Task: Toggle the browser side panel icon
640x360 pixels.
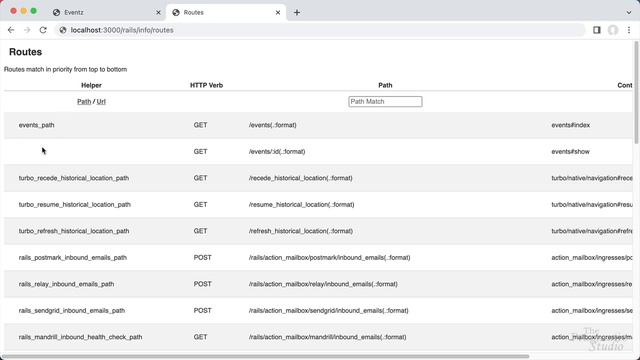Action: [597, 30]
